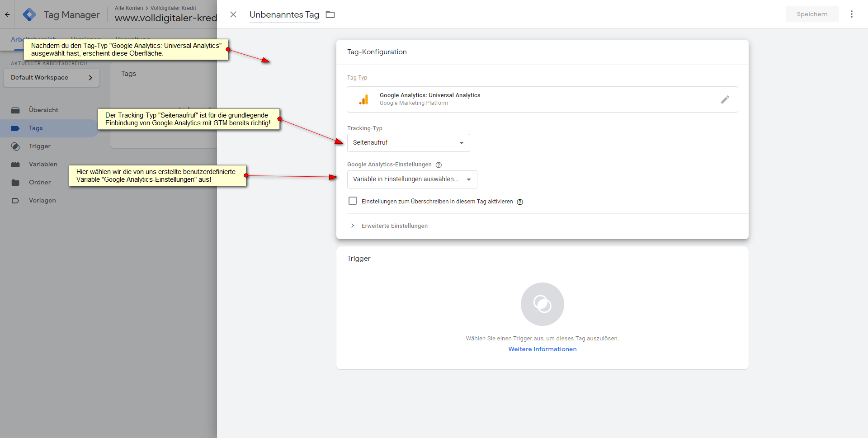Go to Übersicht in sidebar
This screenshot has width=868, height=438.
43,110
